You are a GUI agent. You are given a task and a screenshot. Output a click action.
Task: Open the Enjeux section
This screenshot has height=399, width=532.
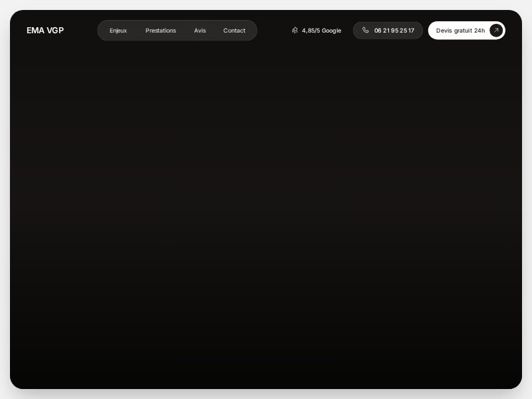(x=118, y=31)
